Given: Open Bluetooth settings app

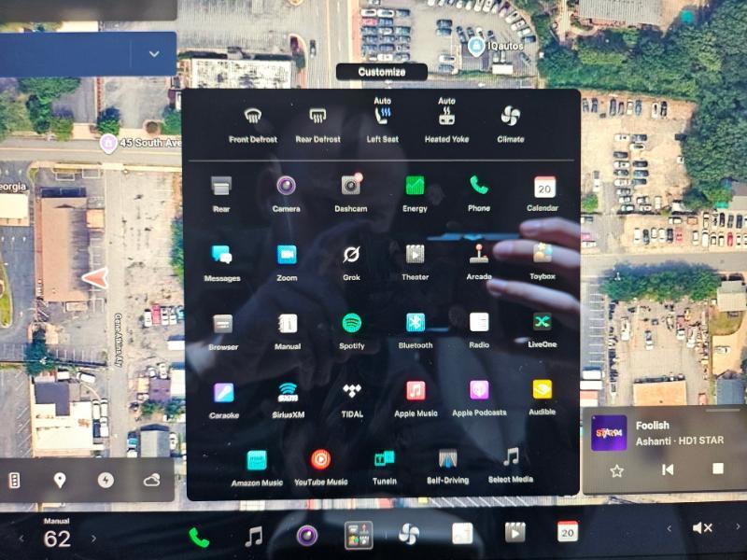Looking at the screenshot, I should [x=416, y=330].
